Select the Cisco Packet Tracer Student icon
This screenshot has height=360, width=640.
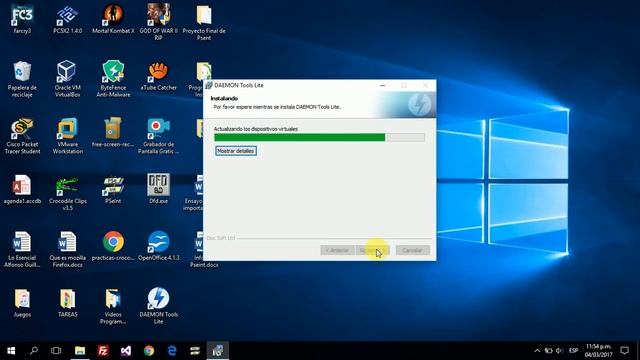click(x=22, y=136)
